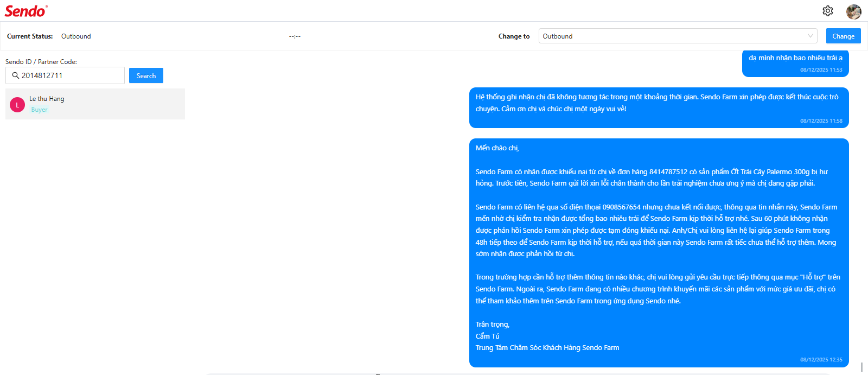This screenshot has width=868, height=375.
Task: Click the current status value Outbound
Action: (x=76, y=36)
